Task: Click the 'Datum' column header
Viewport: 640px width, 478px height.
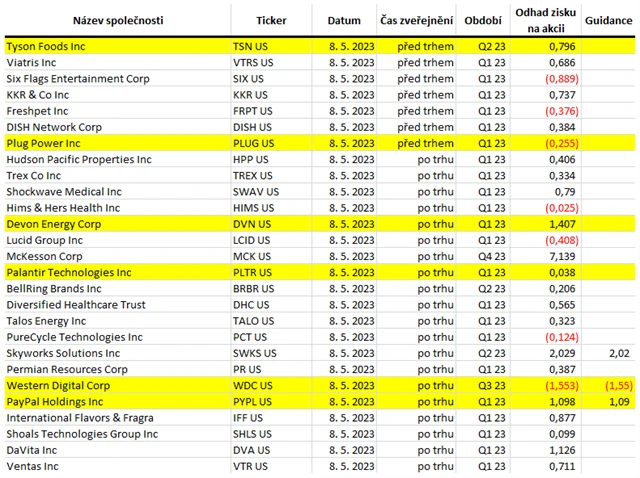Action: point(344,20)
